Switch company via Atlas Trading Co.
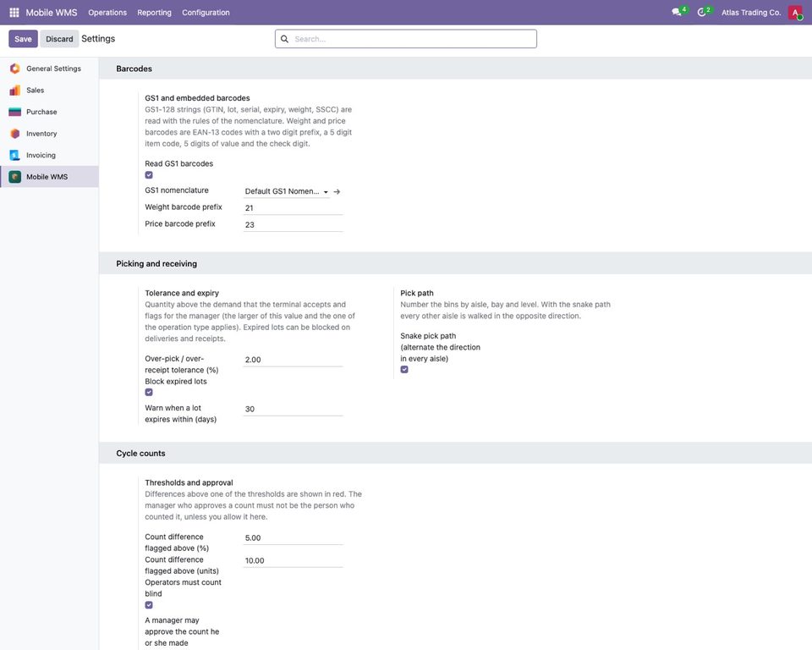The image size is (812, 650). tap(751, 13)
